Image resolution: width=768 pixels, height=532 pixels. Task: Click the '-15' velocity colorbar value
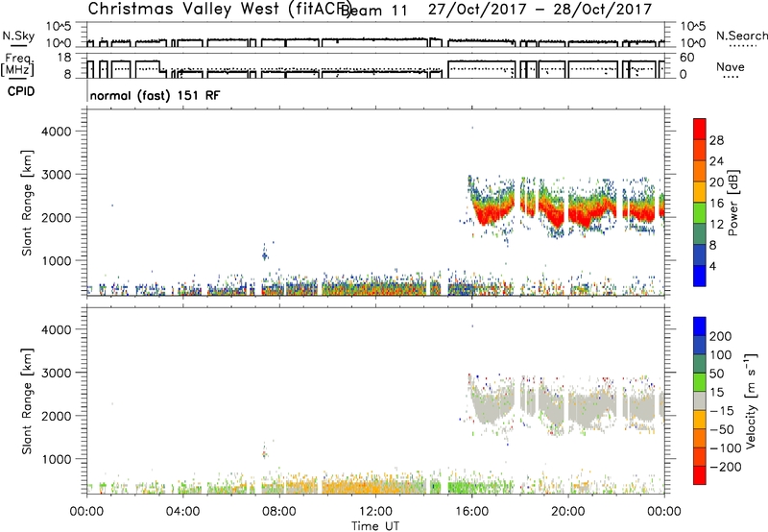point(722,411)
